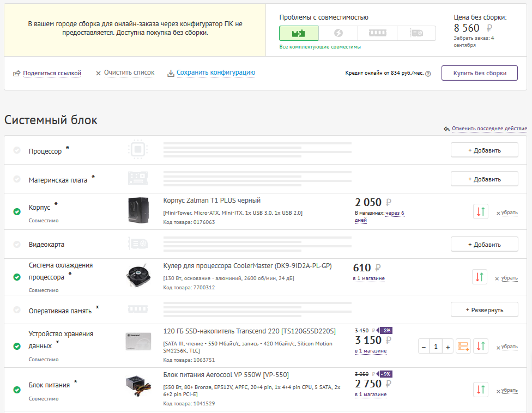Screen dimensions: 532x413
Task: Click the RAM compatibility filter icon
Action: (x=377, y=33)
